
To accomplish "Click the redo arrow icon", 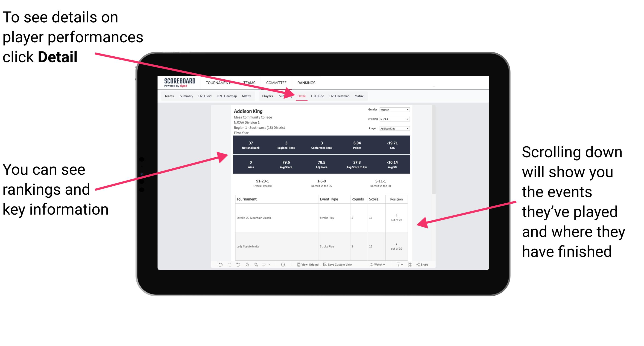I will point(226,268).
